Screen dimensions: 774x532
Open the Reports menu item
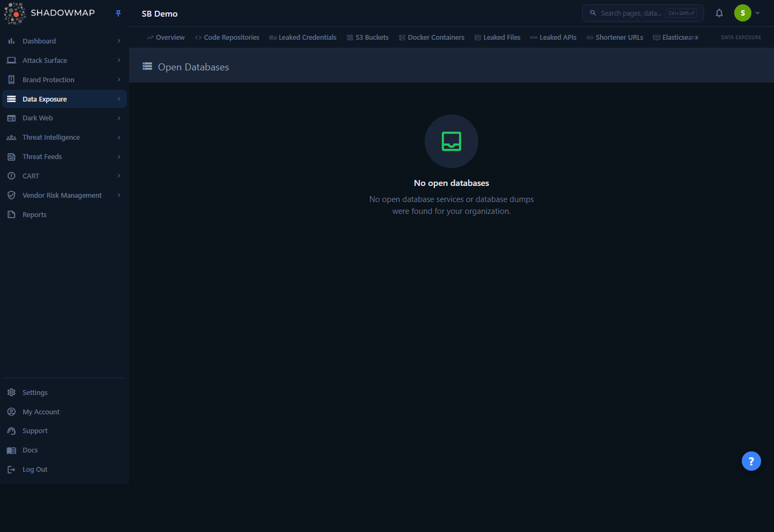pyautogui.click(x=64, y=214)
